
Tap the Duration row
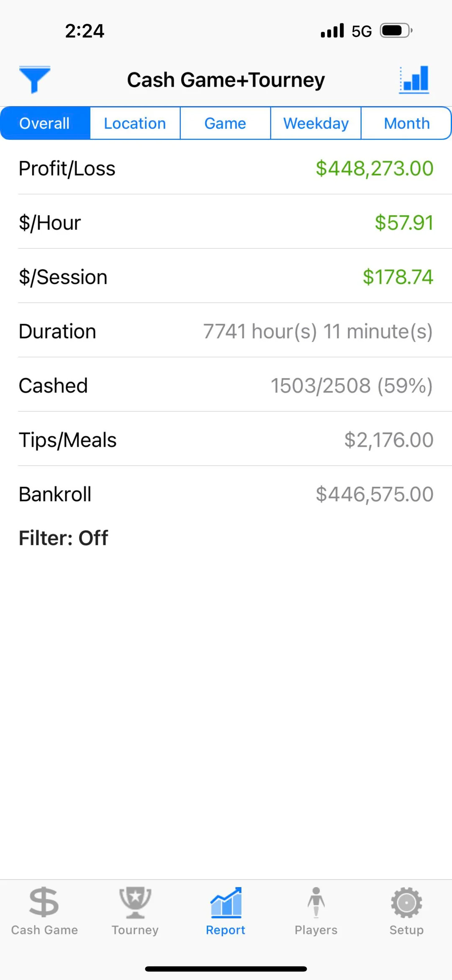[x=226, y=331]
